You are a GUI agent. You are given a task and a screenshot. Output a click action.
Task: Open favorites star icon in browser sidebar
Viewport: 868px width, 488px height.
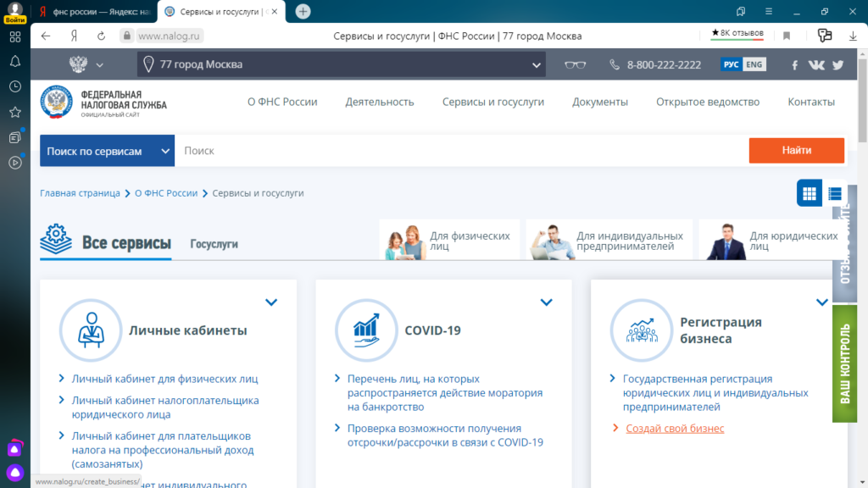(x=15, y=113)
